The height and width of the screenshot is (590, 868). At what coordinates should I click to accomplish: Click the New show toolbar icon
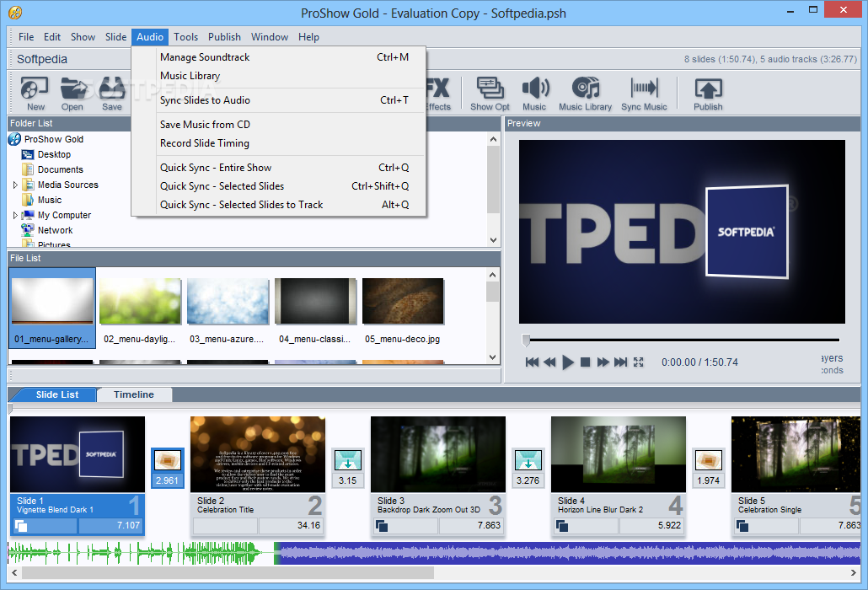[35, 93]
